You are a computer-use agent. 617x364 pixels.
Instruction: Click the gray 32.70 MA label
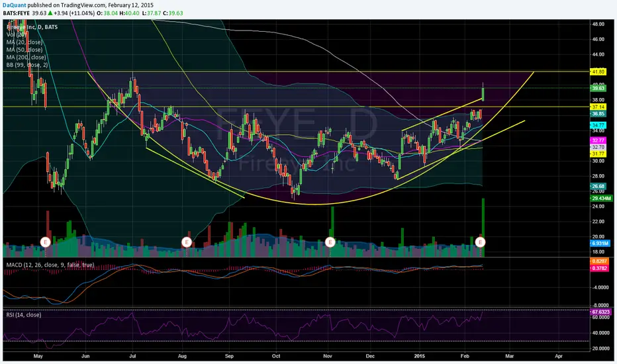pyautogui.click(x=598, y=147)
